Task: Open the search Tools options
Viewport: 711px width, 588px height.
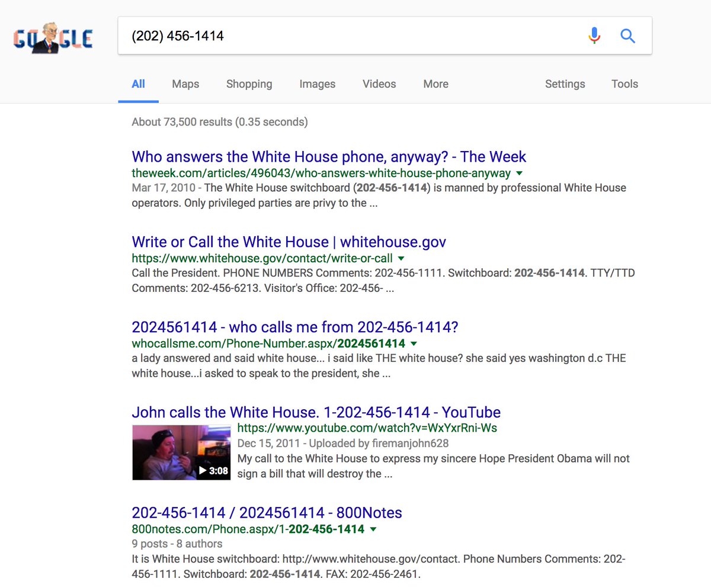Action: click(x=624, y=84)
